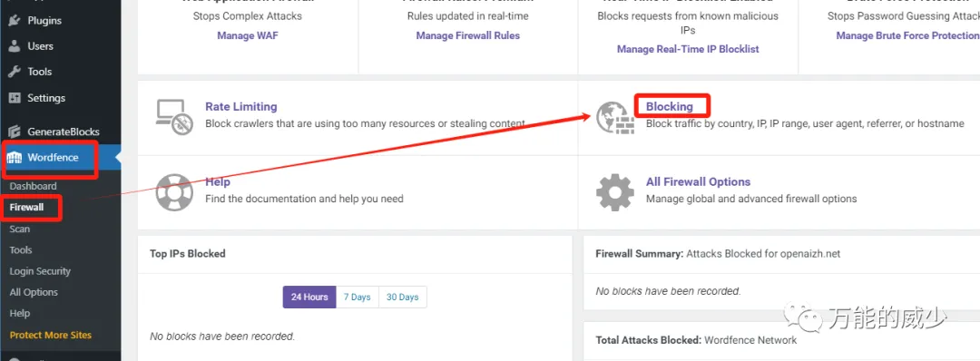Open Manage Real-Time IP Blocklist link
This screenshot has height=361, width=980.
(688, 49)
